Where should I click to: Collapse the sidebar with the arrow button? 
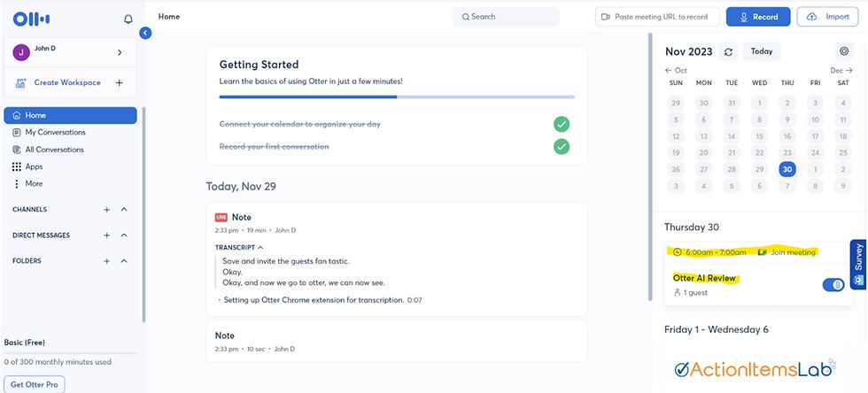pyautogui.click(x=145, y=33)
